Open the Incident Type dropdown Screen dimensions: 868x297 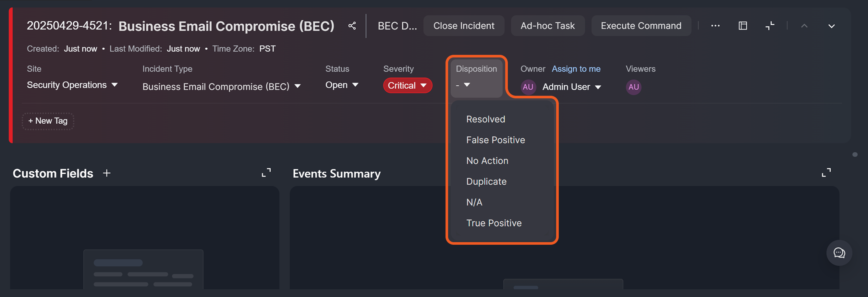[x=221, y=87]
